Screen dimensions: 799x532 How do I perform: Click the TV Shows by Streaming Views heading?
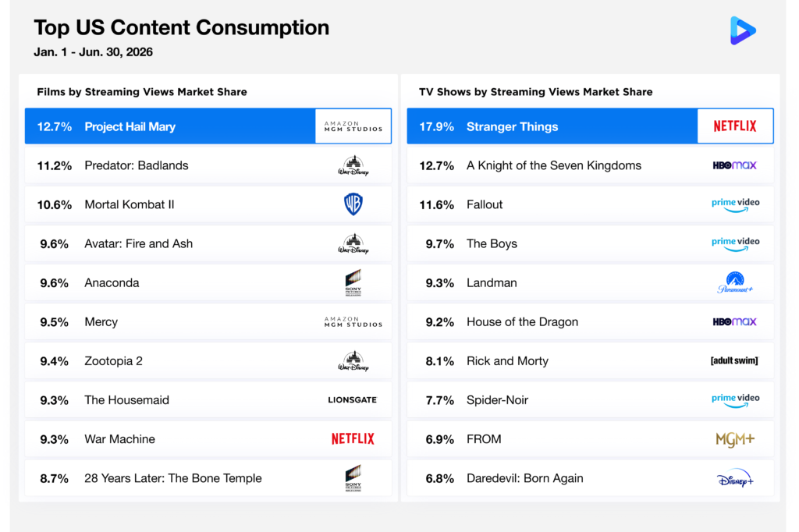click(535, 92)
